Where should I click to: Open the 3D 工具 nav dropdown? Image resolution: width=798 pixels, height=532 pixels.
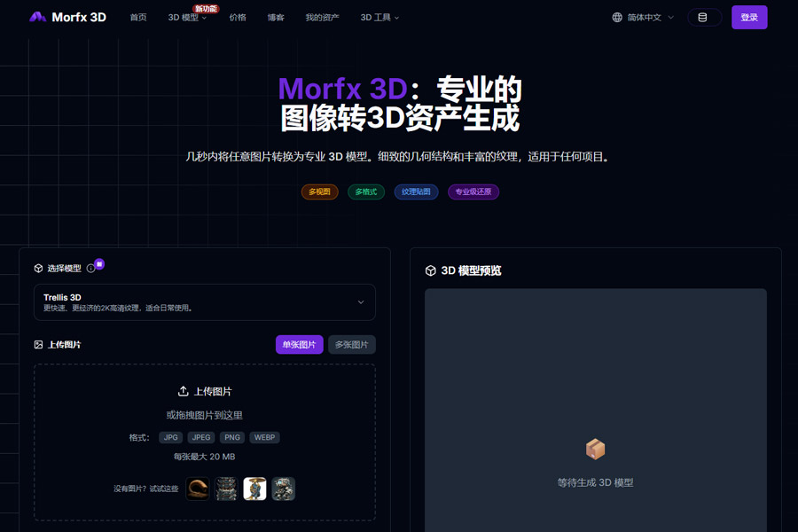379,18
